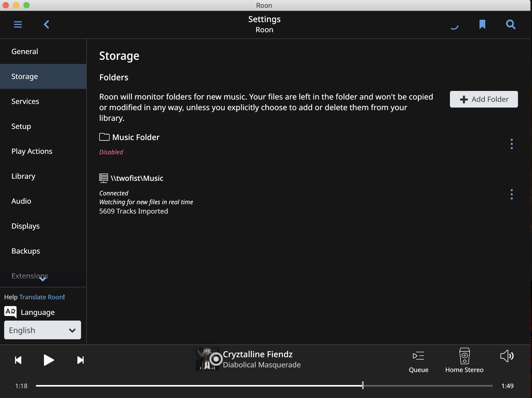Click the Add Folder button

[x=484, y=99]
